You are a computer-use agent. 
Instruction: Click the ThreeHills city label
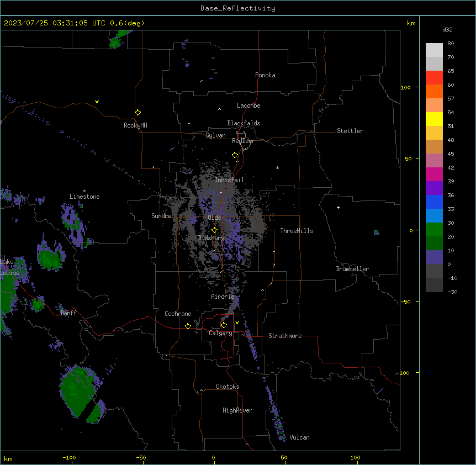click(x=297, y=231)
